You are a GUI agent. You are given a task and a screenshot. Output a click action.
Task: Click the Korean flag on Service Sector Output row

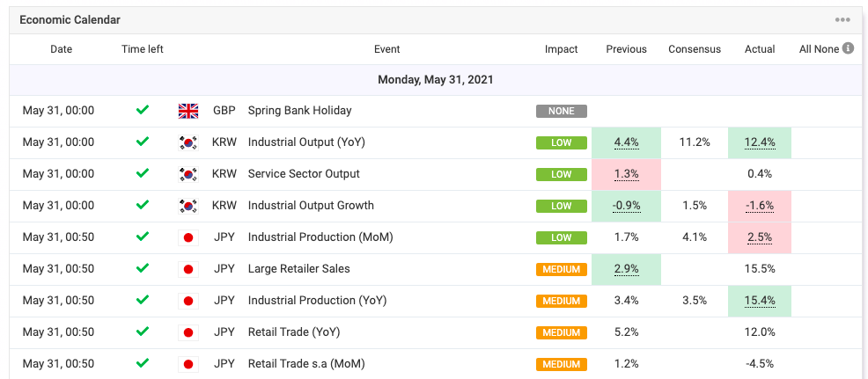(x=188, y=174)
